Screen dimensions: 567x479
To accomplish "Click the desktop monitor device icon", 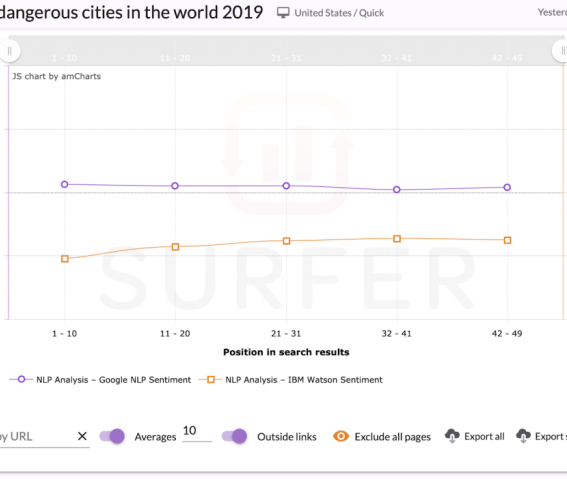I will pyautogui.click(x=283, y=13).
